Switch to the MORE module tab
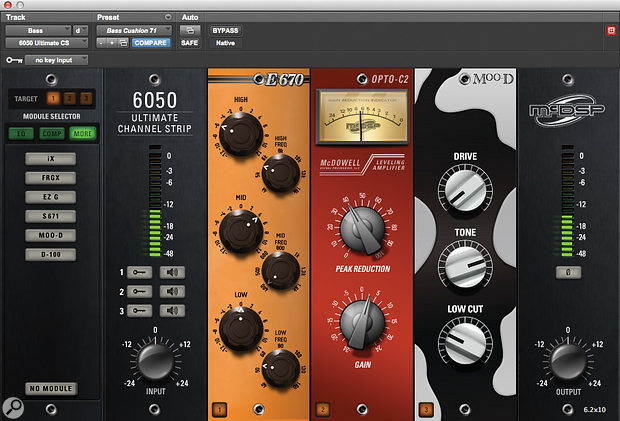620x421 pixels. click(83, 134)
